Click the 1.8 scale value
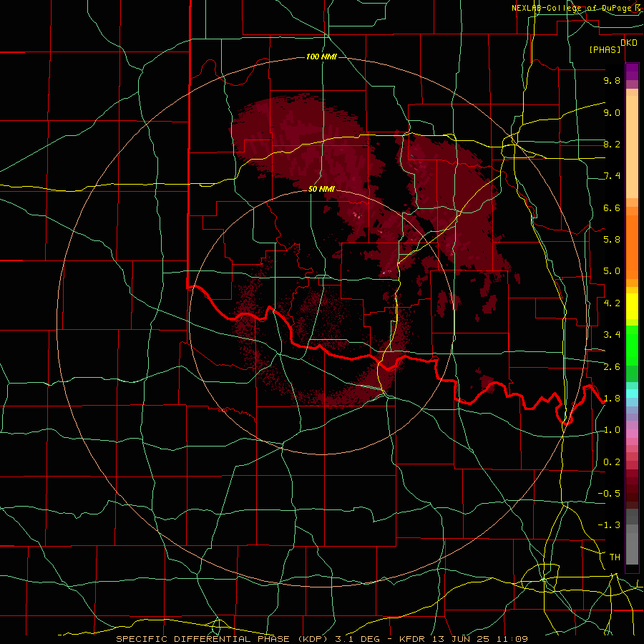 coord(612,399)
